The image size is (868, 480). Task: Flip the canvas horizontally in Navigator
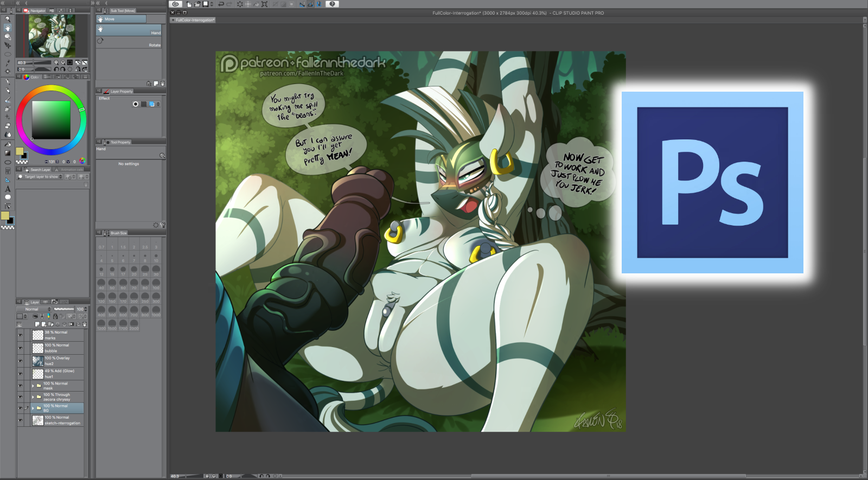coord(78,69)
